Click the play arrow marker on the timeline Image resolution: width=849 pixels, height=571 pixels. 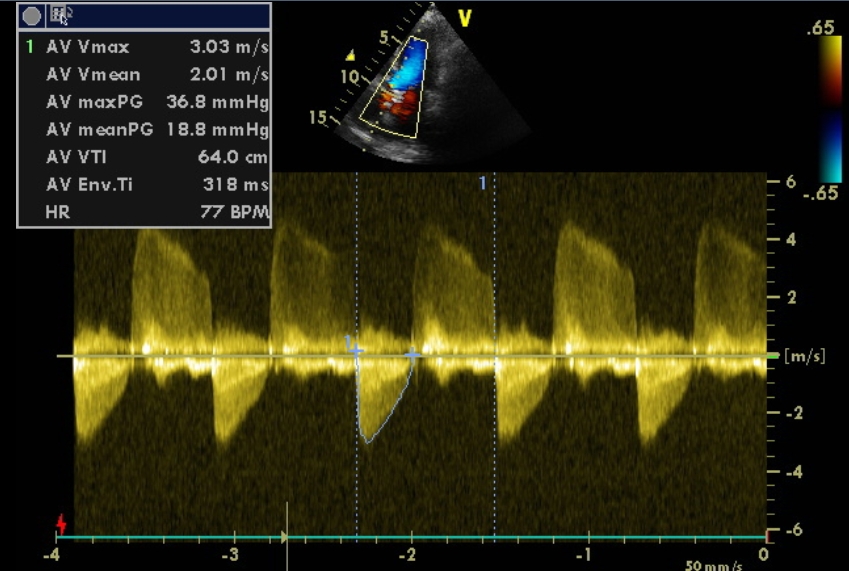[x=284, y=537]
